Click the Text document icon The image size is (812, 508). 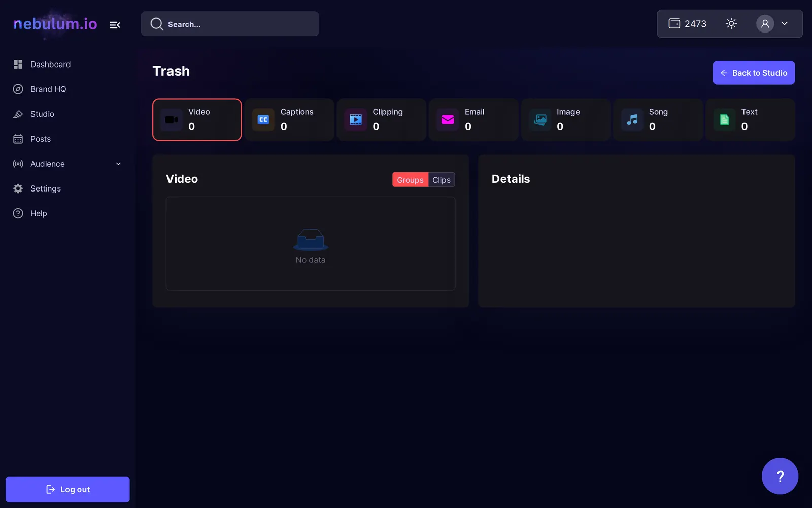tap(724, 120)
